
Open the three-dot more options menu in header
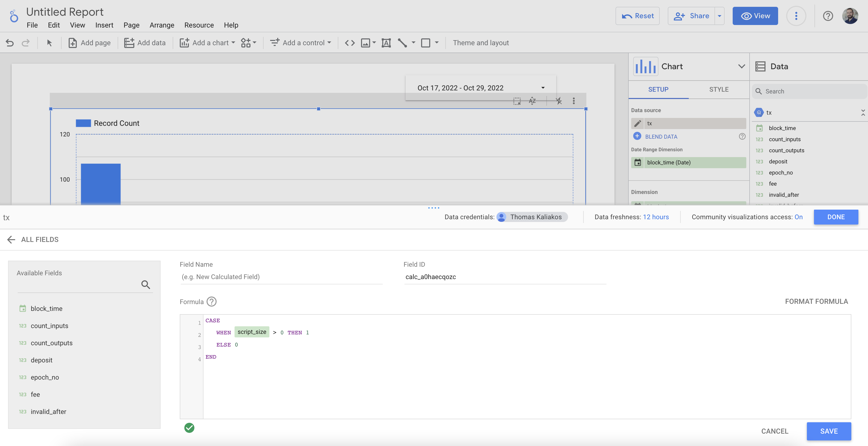pyautogui.click(x=796, y=16)
